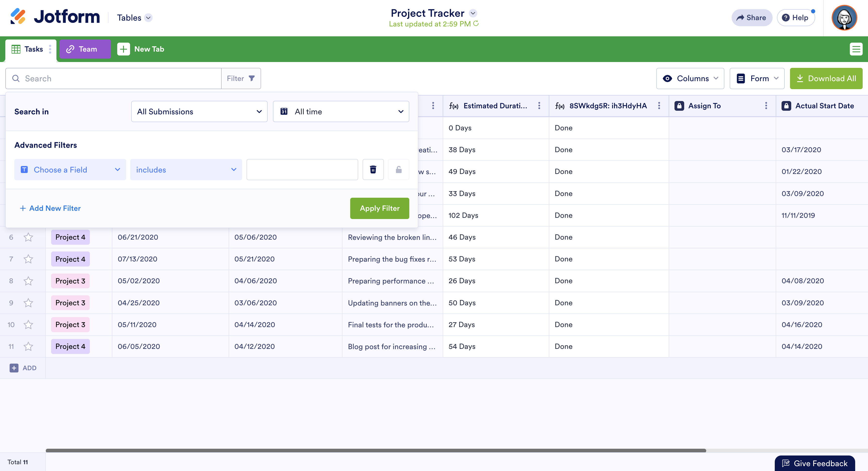Screen dimensions: 868x471
Task: Open the Choose a Field dropdown
Action: click(x=70, y=170)
